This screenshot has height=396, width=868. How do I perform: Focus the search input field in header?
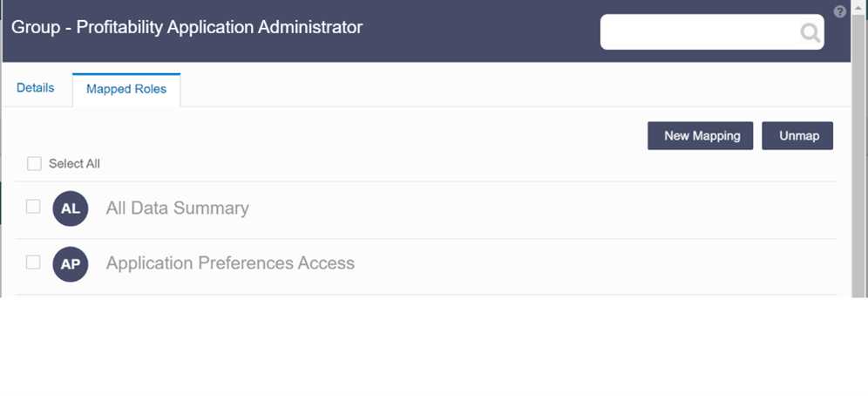click(701, 32)
